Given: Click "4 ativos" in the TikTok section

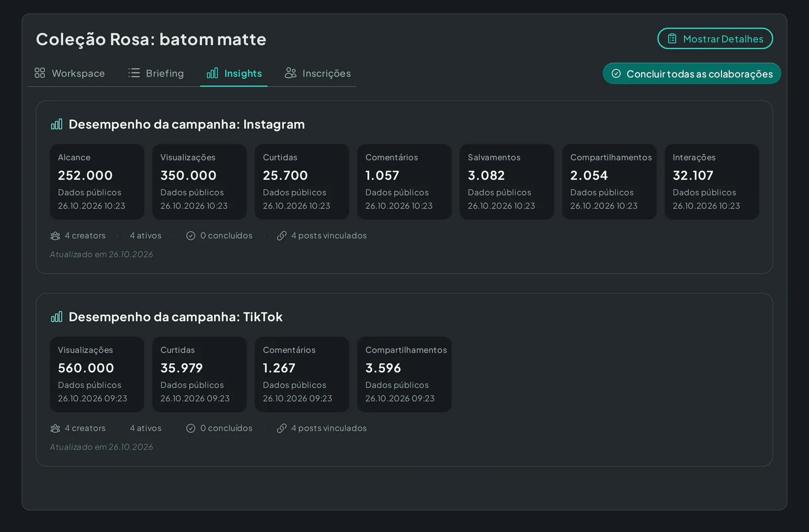Looking at the screenshot, I should tap(146, 428).
